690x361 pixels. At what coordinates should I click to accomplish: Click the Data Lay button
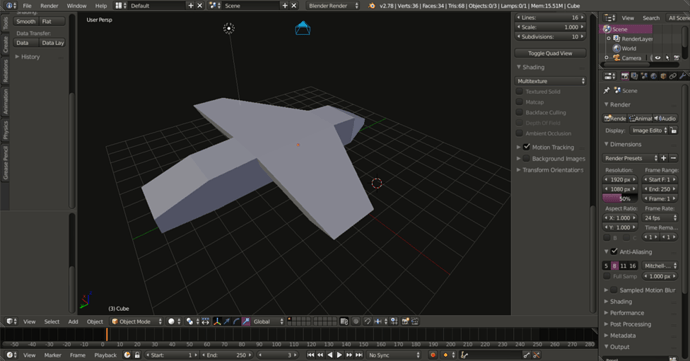coord(52,43)
